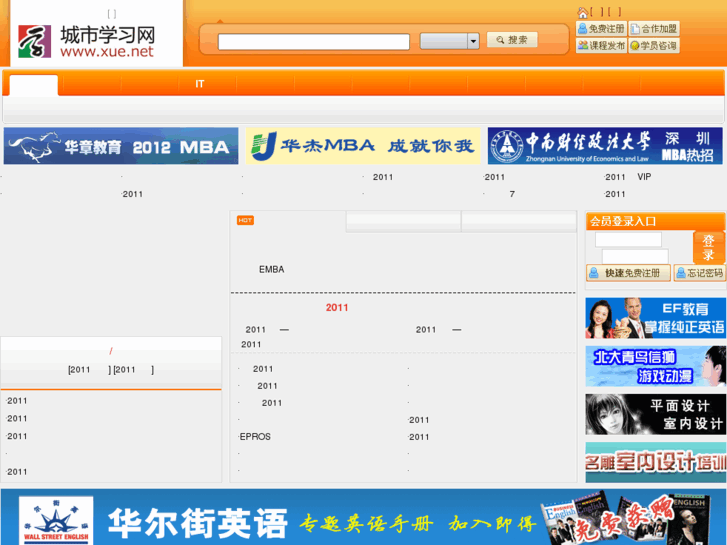Click the xue.net site logo

(86, 41)
